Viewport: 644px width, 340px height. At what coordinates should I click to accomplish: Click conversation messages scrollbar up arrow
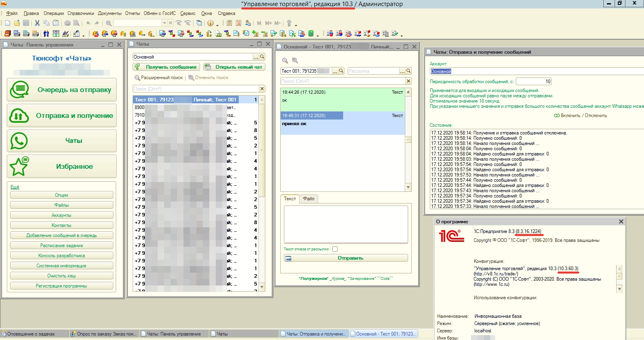coord(408,92)
